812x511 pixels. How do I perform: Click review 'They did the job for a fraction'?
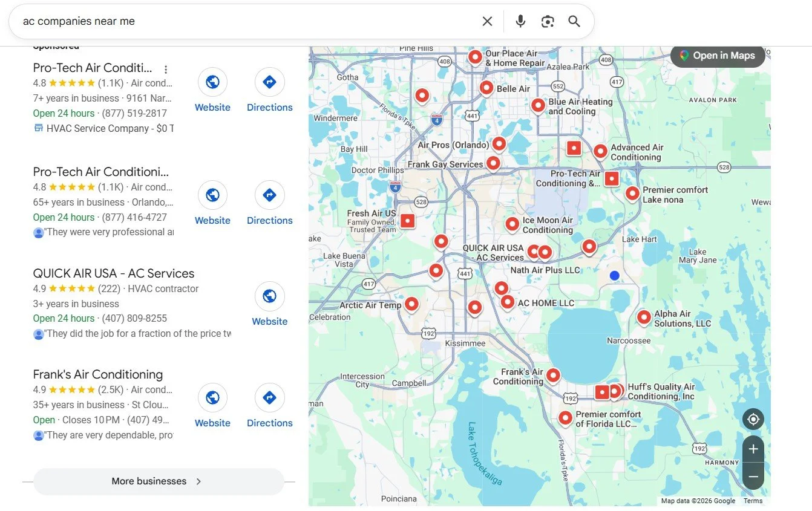[x=137, y=333]
